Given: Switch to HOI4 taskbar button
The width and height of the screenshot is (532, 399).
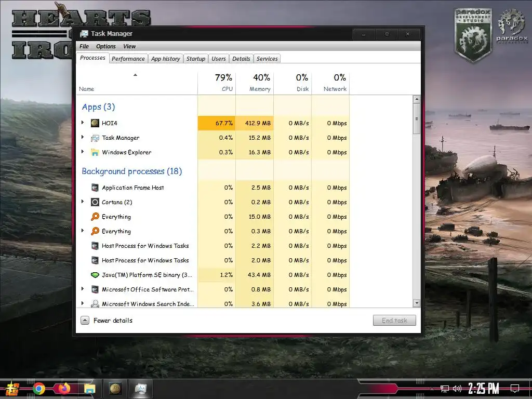Looking at the screenshot, I should tap(115, 389).
